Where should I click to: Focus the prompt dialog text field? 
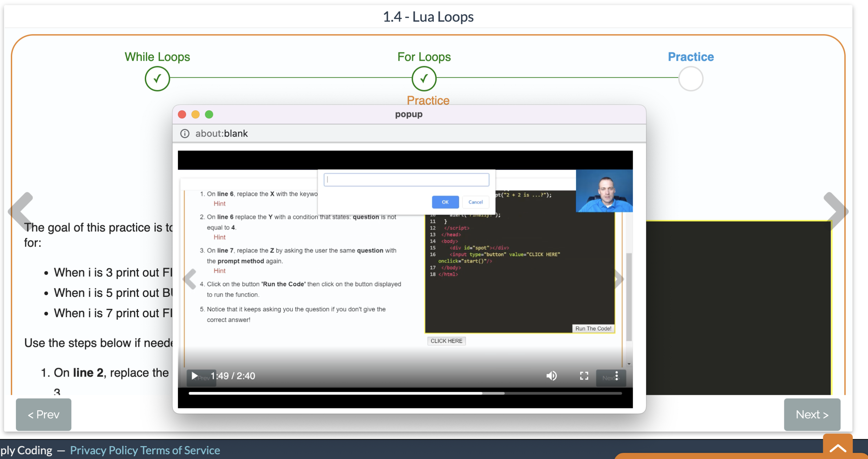click(x=406, y=180)
